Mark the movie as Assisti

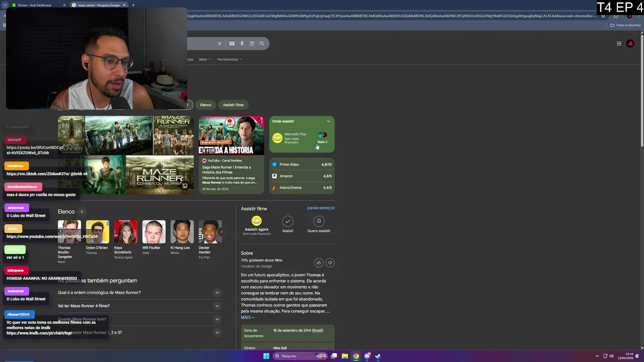click(x=288, y=224)
